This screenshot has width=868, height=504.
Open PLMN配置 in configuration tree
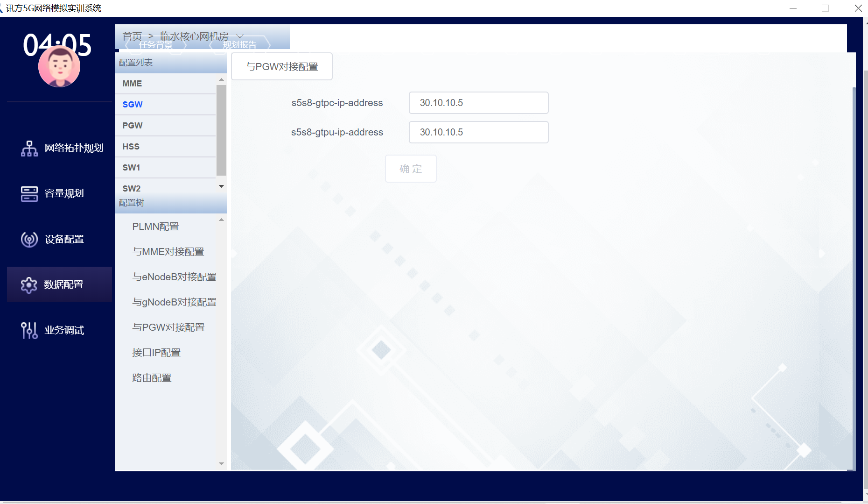point(155,227)
